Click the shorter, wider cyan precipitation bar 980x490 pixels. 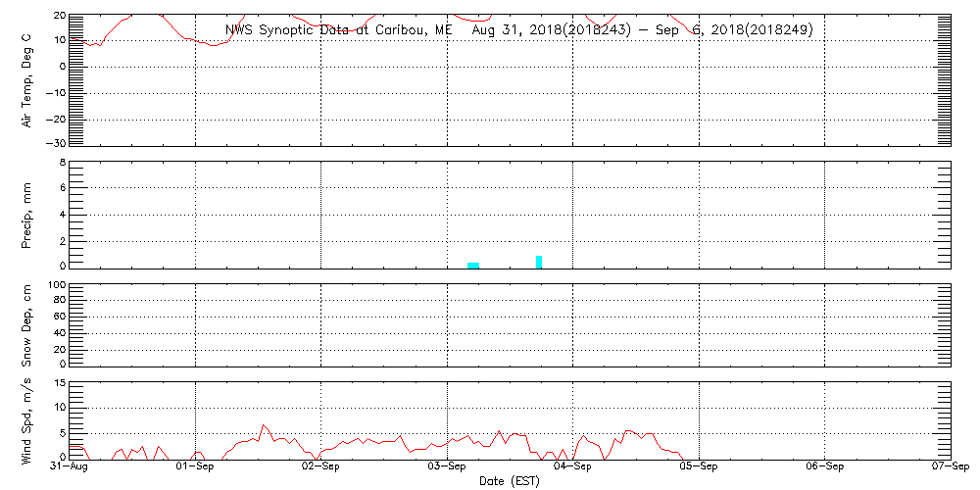(x=473, y=265)
